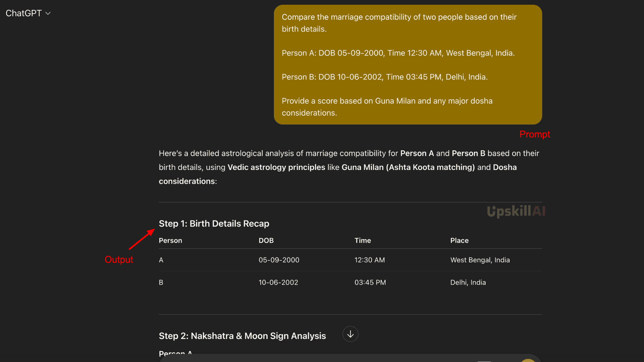Click the Step 1: Birth Details Recap heading
The width and height of the screenshot is (644, 362).
pos(214,224)
